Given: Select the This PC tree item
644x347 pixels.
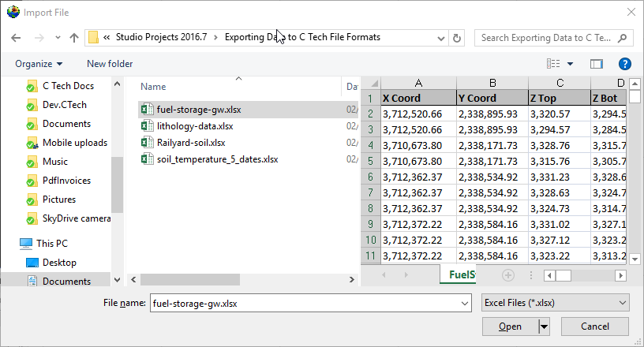Looking at the screenshot, I should point(51,244).
